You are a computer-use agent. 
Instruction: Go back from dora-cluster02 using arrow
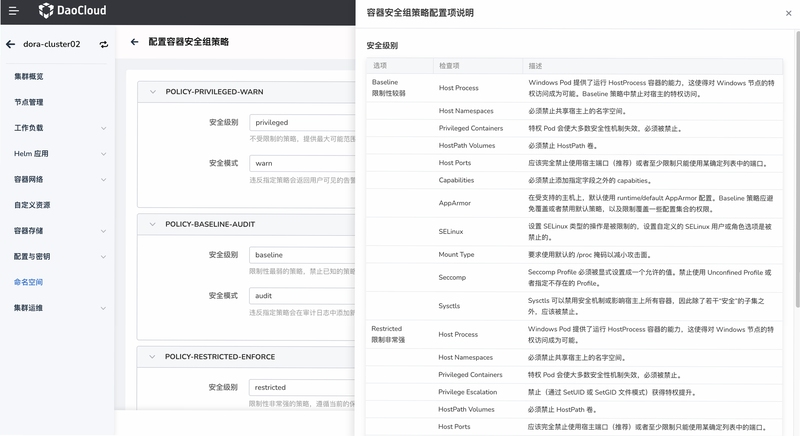coord(11,44)
